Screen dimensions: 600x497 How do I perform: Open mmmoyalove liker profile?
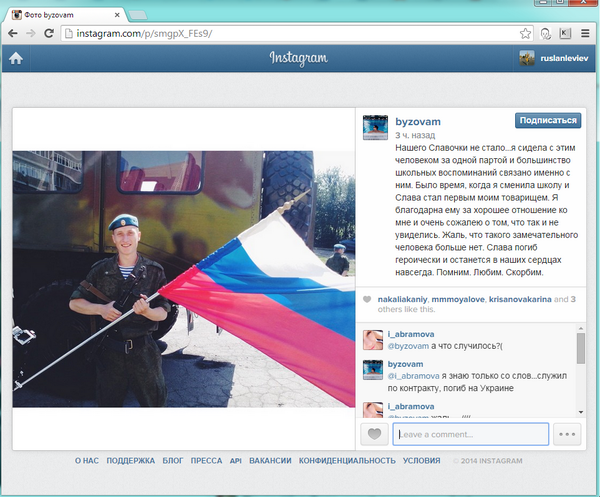(458, 299)
